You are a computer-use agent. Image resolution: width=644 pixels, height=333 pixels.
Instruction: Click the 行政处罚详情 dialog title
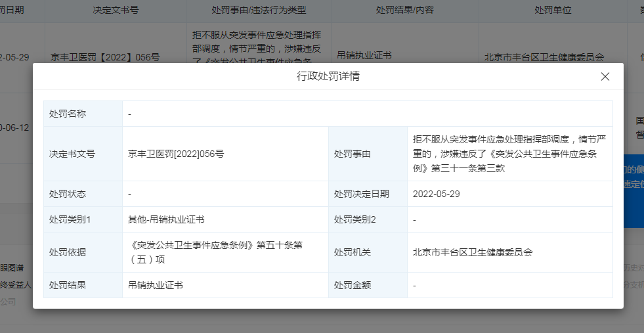click(x=328, y=76)
